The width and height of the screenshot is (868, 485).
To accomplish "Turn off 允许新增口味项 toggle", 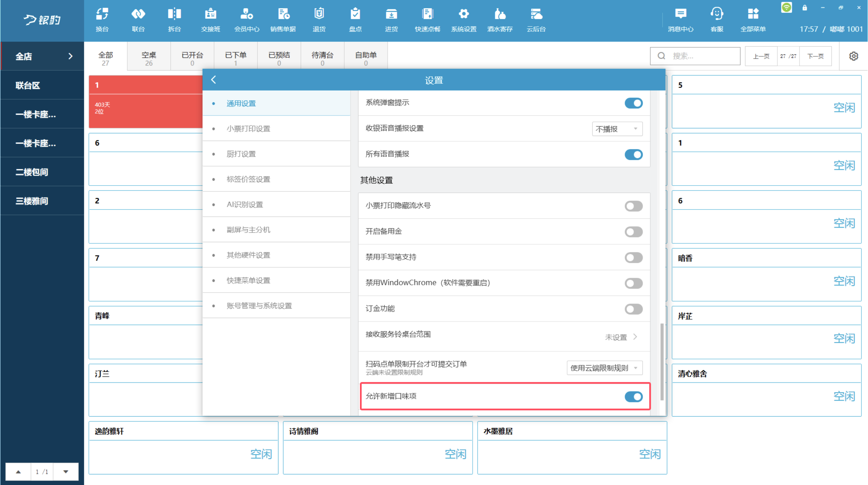I will pyautogui.click(x=633, y=396).
